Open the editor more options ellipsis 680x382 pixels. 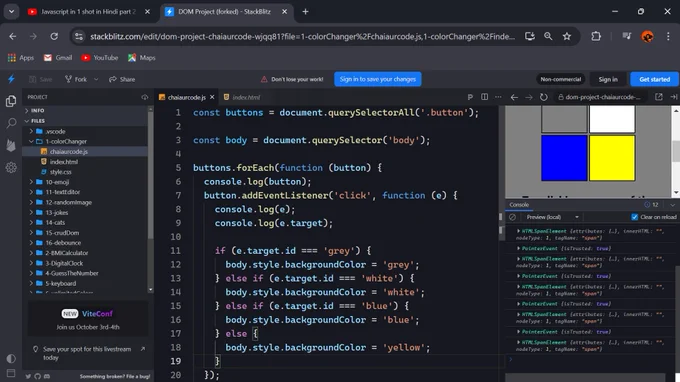pyautogui.click(x=498, y=97)
